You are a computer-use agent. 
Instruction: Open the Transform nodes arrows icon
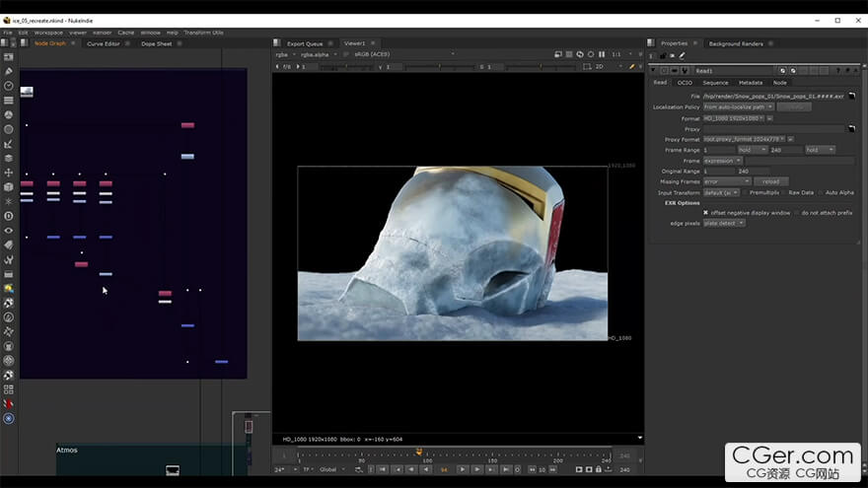tap(8, 173)
